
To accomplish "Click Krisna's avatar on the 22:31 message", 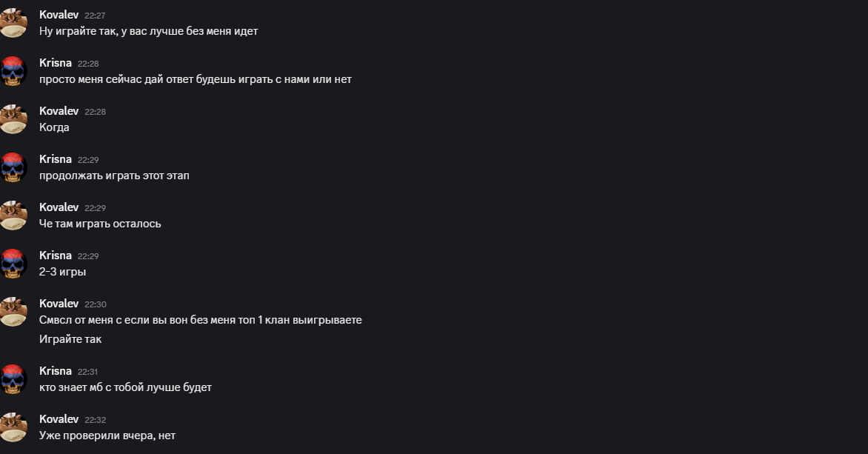I will tap(13, 379).
